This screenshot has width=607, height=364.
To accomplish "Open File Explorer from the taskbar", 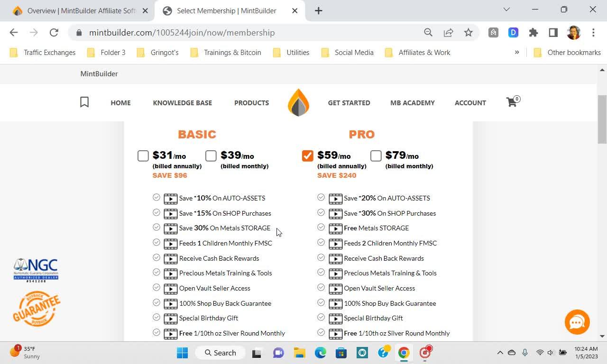I will click(299, 353).
